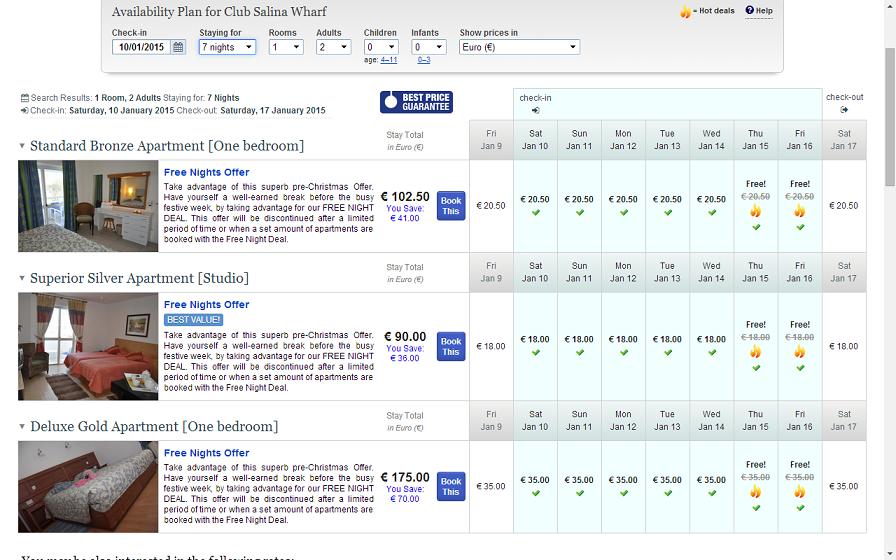Book the Deluxe Gold Apartment
The width and height of the screenshot is (896, 560).
[451, 486]
